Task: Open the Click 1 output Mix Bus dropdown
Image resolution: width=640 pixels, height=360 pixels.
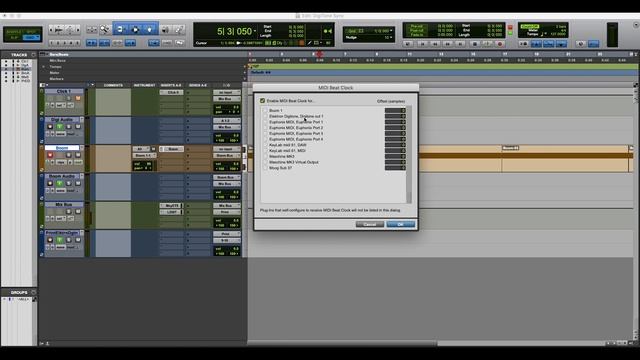Action: point(227,99)
